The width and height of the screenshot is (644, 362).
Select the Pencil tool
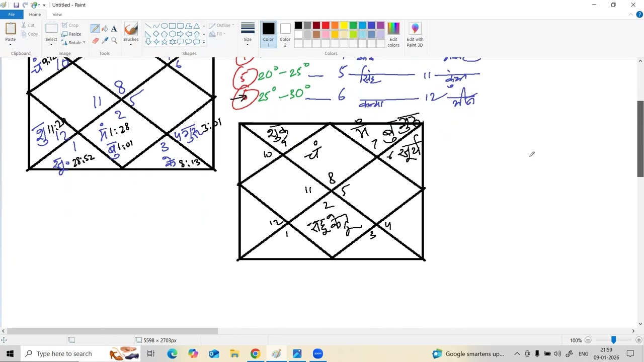[x=95, y=29]
